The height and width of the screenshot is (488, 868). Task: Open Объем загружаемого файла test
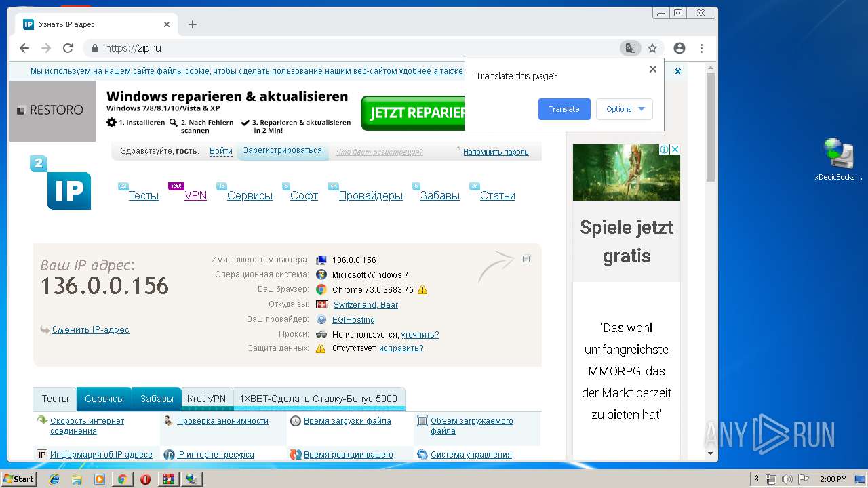click(x=471, y=426)
